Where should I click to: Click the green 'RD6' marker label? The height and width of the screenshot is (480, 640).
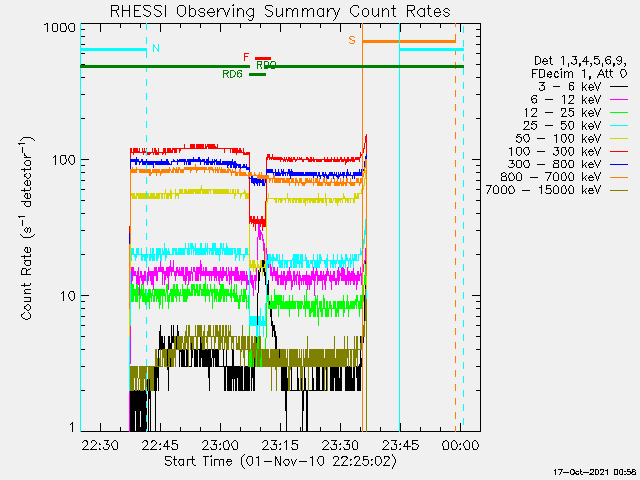click(x=232, y=74)
